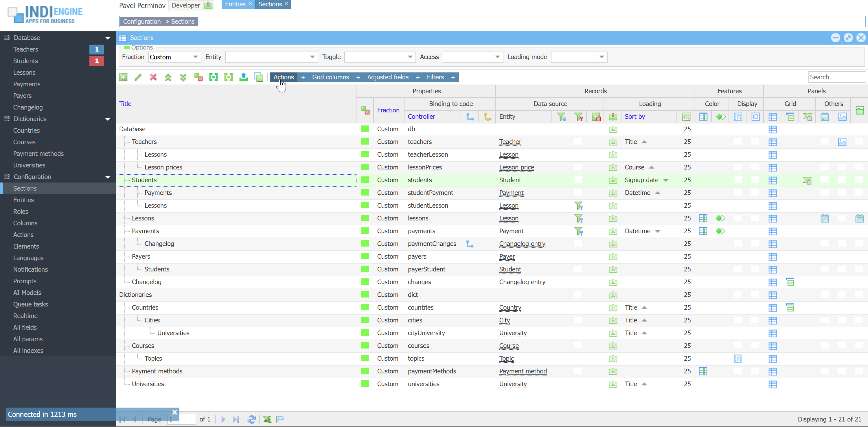This screenshot has height=427, width=868.
Task: Toggle the green status square for Topics row
Action: [x=365, y=358]
